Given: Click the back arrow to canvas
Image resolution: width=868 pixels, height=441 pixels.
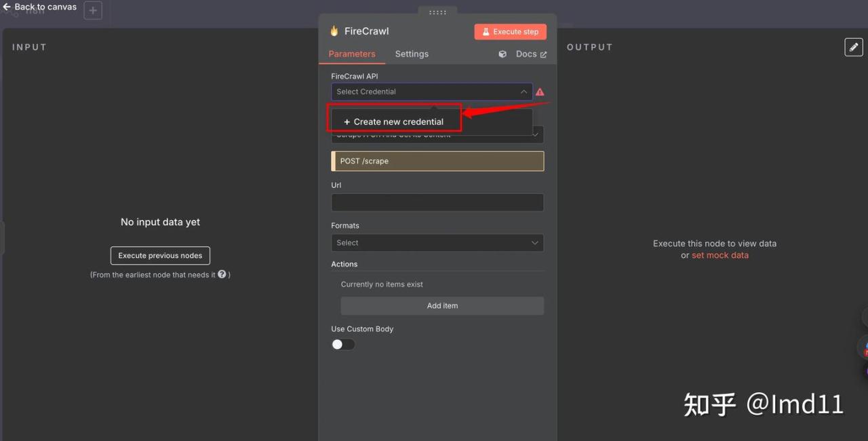Looking at the screenshot, I should 7,7.
